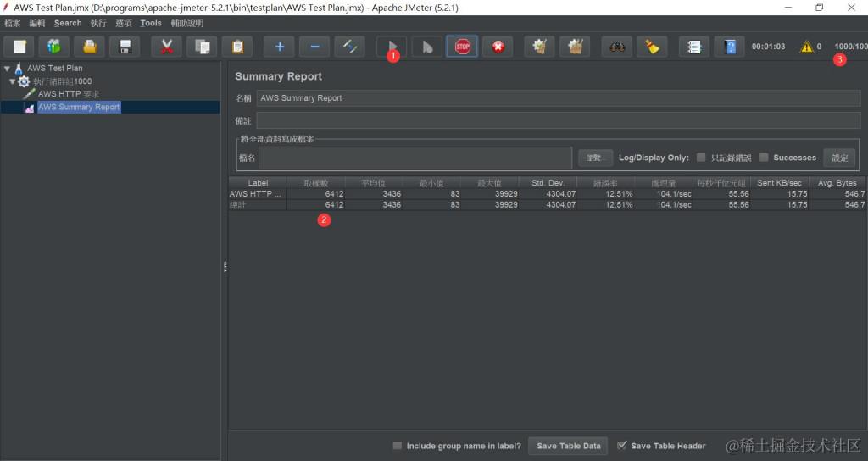
Task: Click the 錯誤率 error rate column header
Action: [605, 183]
